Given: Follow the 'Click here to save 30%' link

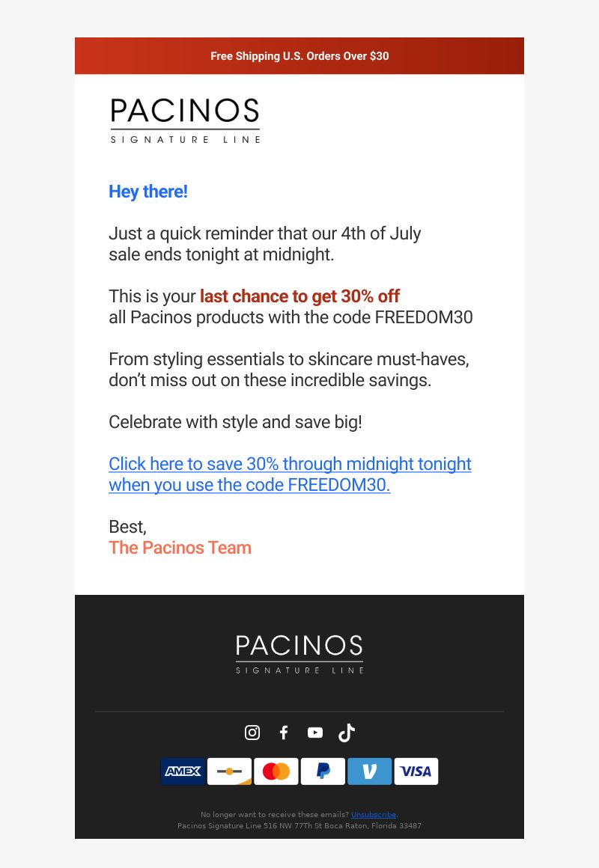Looking at the screenshot, I should tap(290, 474).
